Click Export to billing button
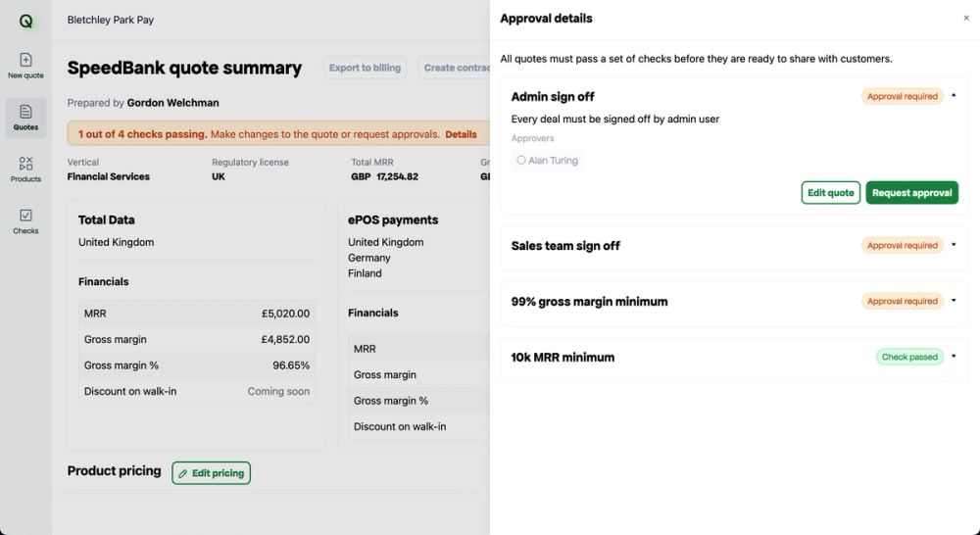This screenshot has width=980, height=535. pos(365,68)
